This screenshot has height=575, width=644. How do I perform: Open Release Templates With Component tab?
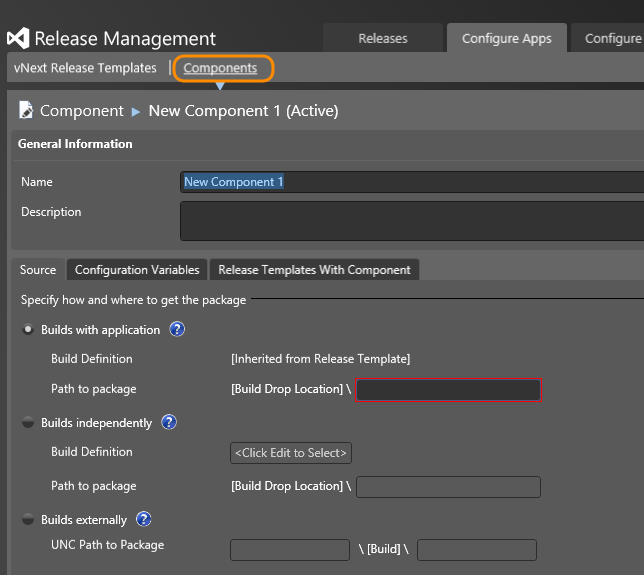coord(314,270)
